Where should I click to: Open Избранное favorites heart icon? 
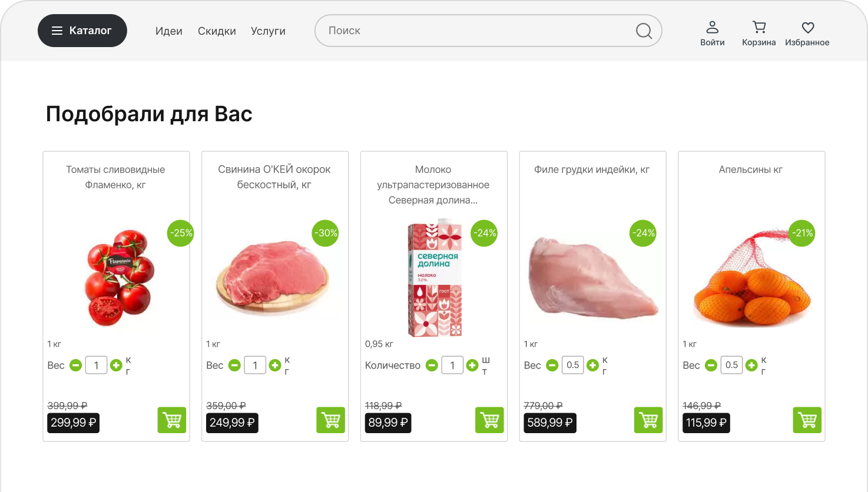[x=807, y=28]
